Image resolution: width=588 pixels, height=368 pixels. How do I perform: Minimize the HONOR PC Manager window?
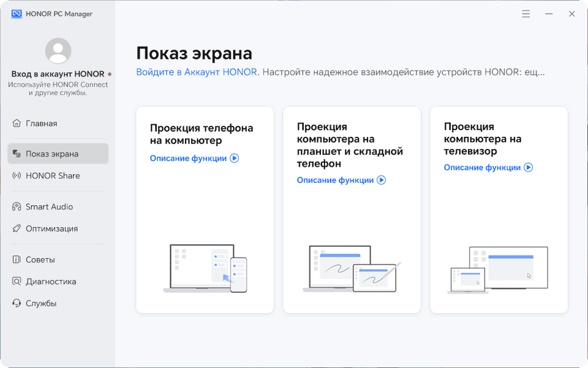(549, 14)
